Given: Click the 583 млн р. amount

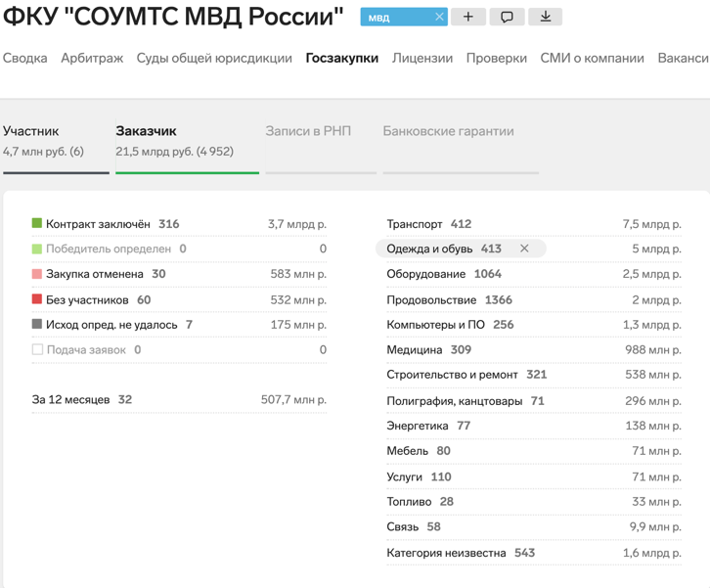Looking at the screenshot, I should (x=298, y=274).
